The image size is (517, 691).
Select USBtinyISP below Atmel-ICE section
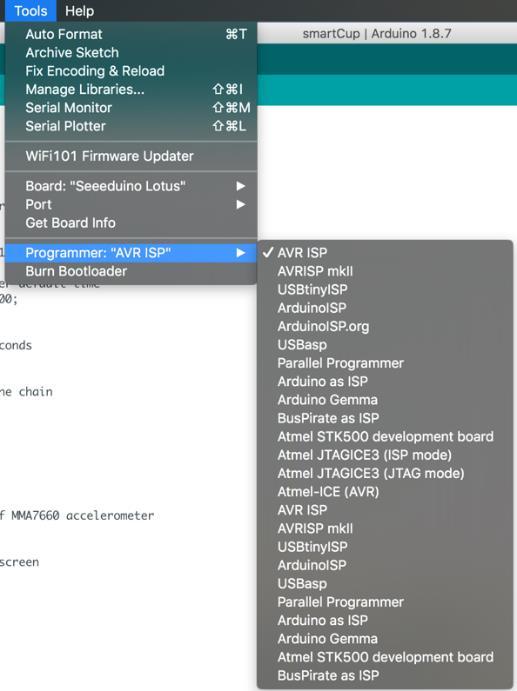(385, 547)
